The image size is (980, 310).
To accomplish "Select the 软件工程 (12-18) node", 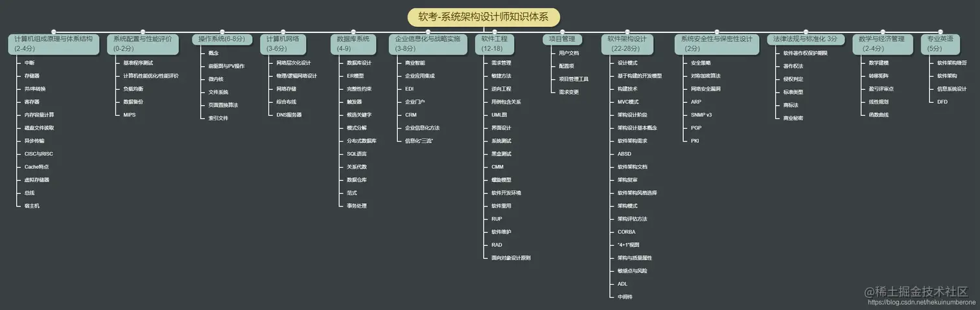I will tap(495, 43).
